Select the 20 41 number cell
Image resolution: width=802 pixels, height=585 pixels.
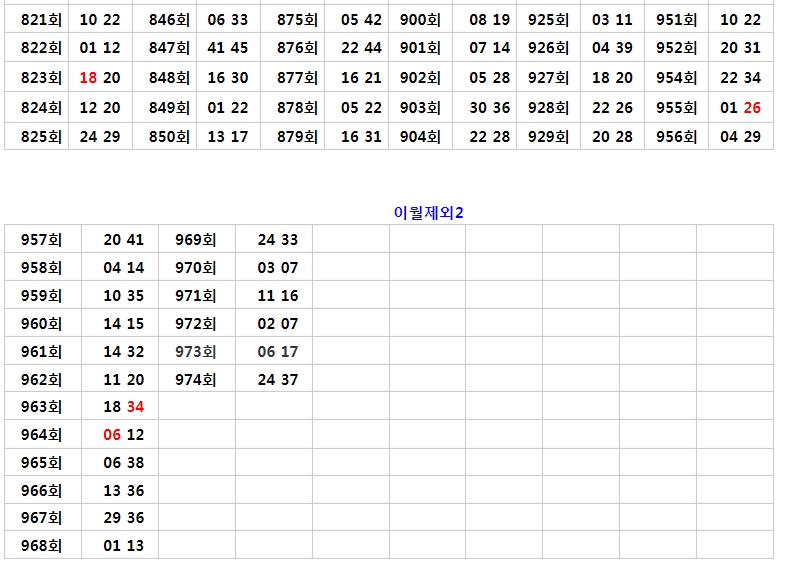point(124,239)
